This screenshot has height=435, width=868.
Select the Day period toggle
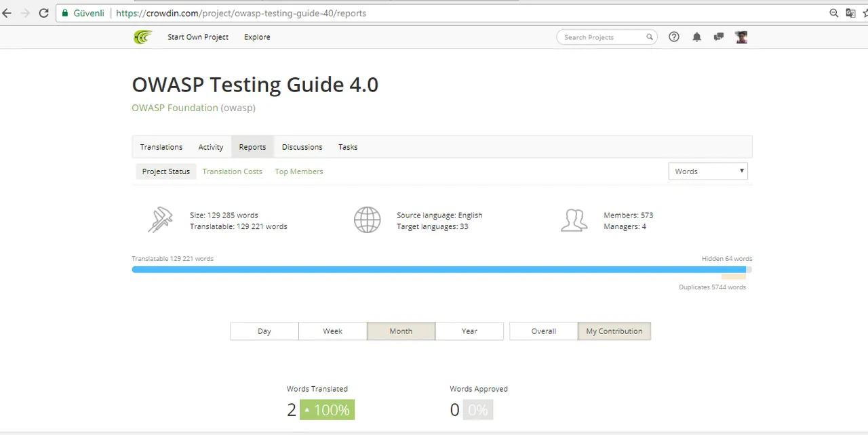(x=264, y=331)
